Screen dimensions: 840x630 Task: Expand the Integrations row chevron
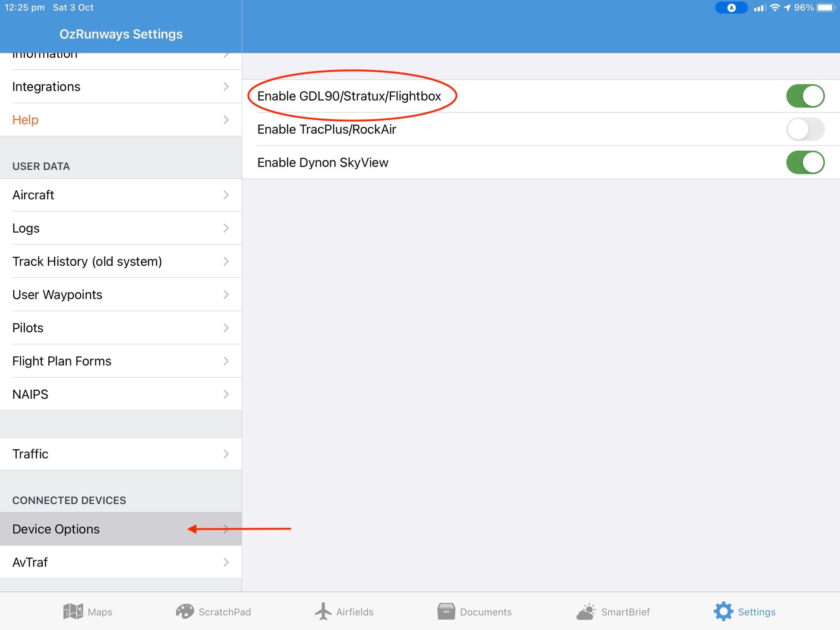click(226, 86)
